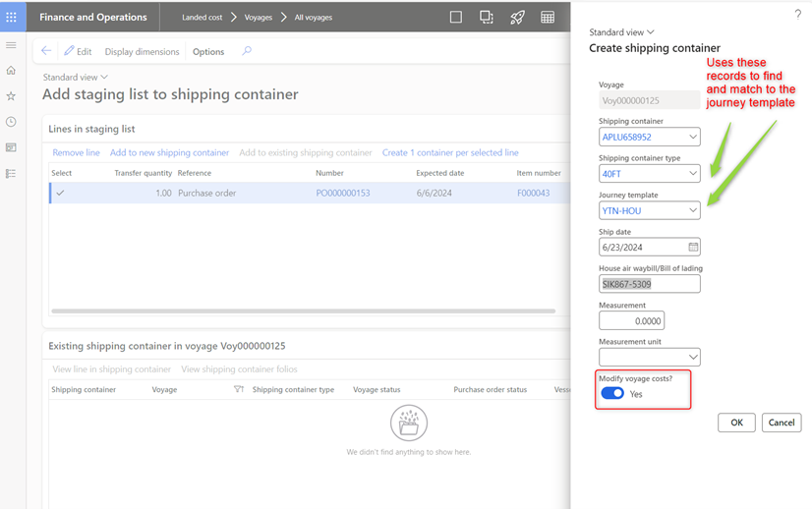Click Add to new shipping container
This screenshot has width=812, height=509.
click(x=169, y=152)
